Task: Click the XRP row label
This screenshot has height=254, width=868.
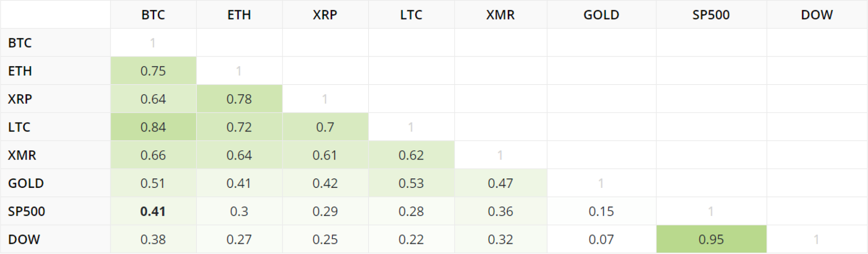Action: point(20,99)
